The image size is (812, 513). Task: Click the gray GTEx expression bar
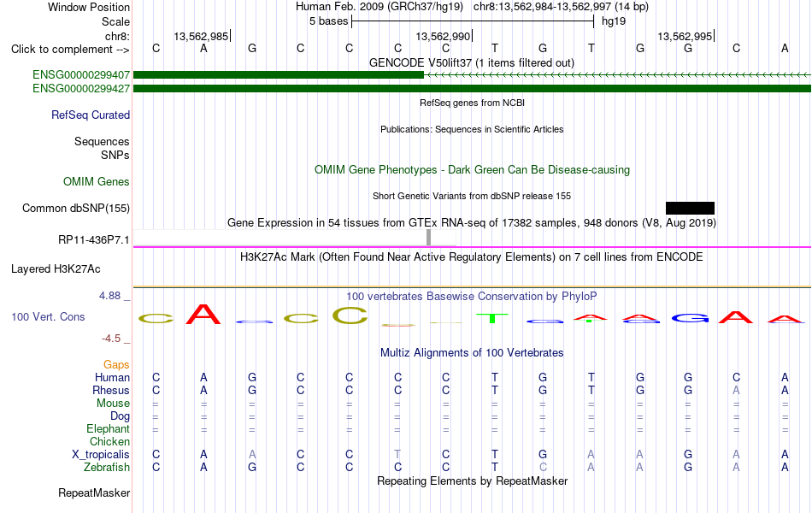[429, 238]
